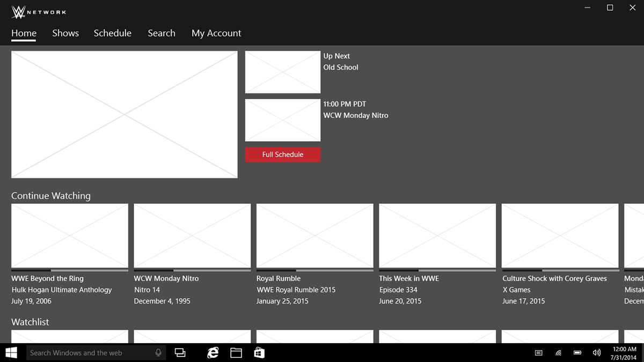
Task: Launch Internet Explorer from the taskbar
Action: (213, 353)
